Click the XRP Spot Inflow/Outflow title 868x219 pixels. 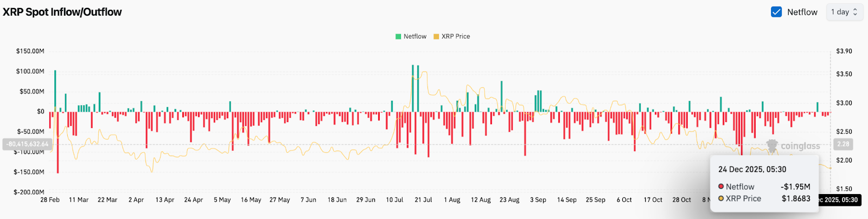[x=62, y=12]
